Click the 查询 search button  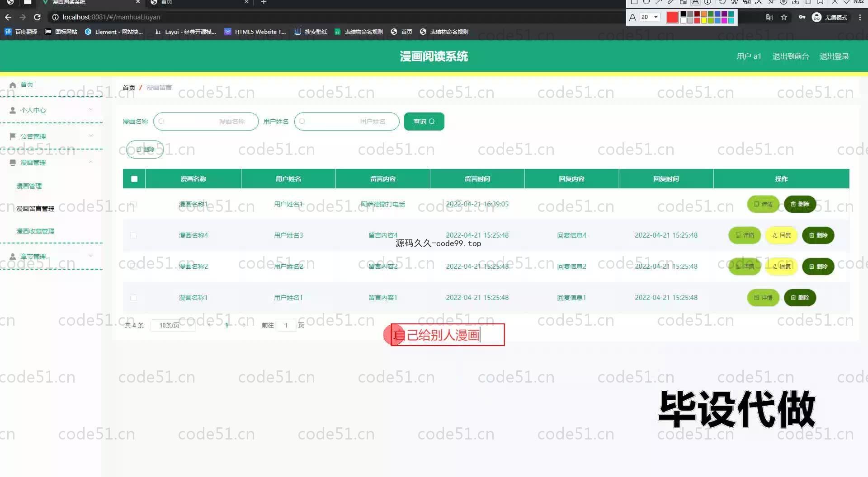[424, 122]
